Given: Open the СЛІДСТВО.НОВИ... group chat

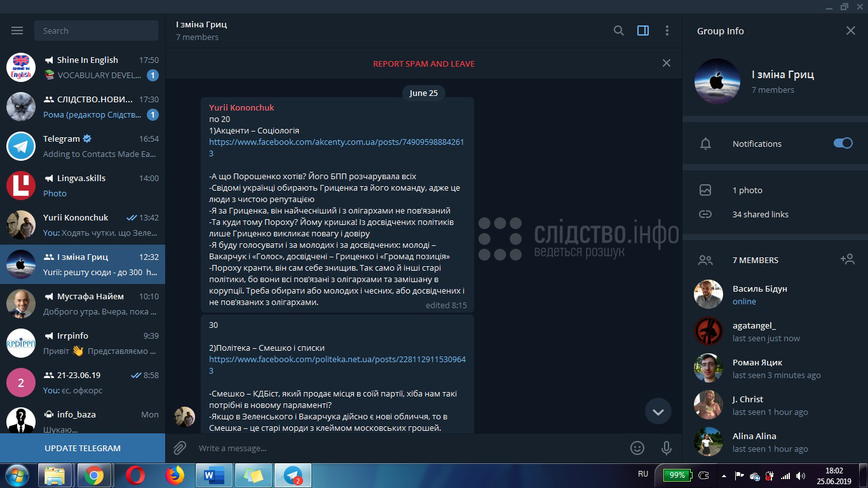Looking at the screenshot, I should tap(83, 107).
